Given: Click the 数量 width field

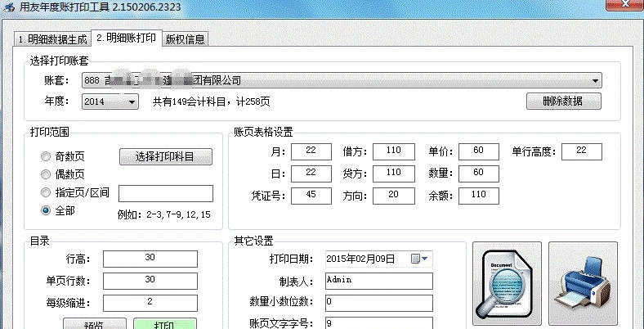Looking at the screenshot, I should point(478,174).
